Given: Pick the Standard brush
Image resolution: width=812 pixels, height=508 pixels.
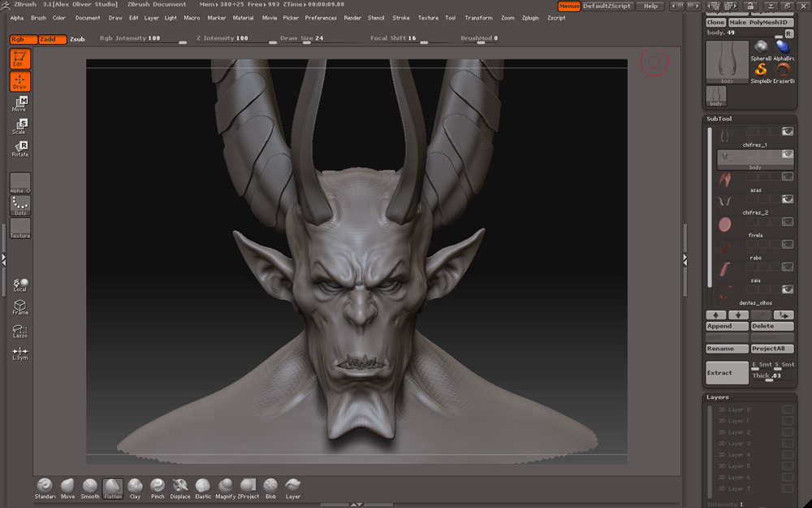Looking at the screenshot, I should [x=45, y=488].
